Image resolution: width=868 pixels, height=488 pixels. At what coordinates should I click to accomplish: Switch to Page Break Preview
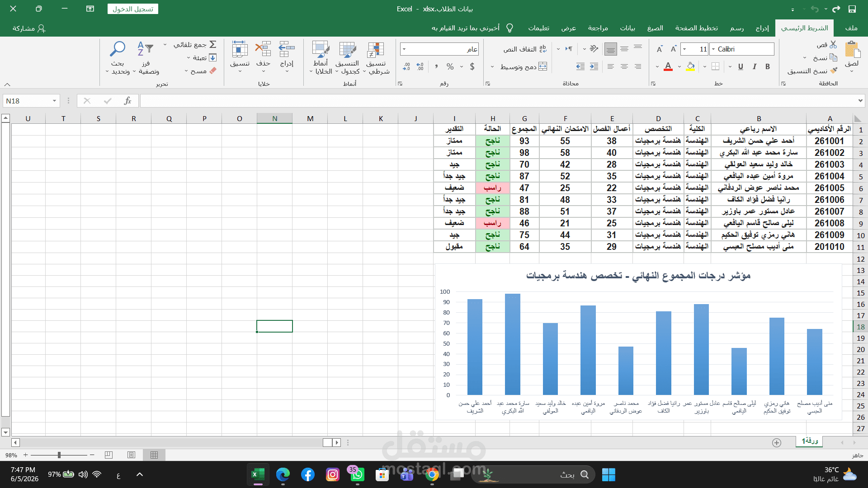click(x=108, y=455)
